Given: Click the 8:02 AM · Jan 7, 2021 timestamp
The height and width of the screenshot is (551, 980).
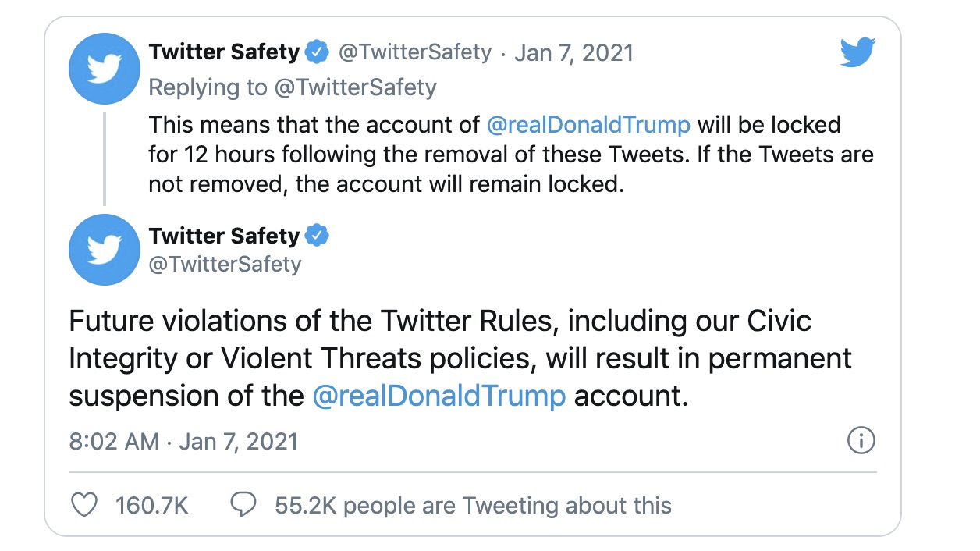Looking at the screenshot, I should point(183,441).
